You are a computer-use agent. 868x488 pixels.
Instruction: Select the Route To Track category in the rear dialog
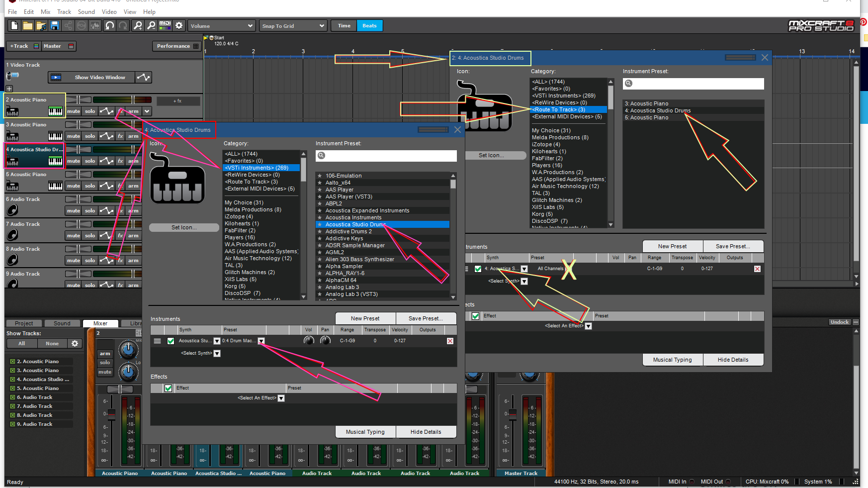(569, 109)
